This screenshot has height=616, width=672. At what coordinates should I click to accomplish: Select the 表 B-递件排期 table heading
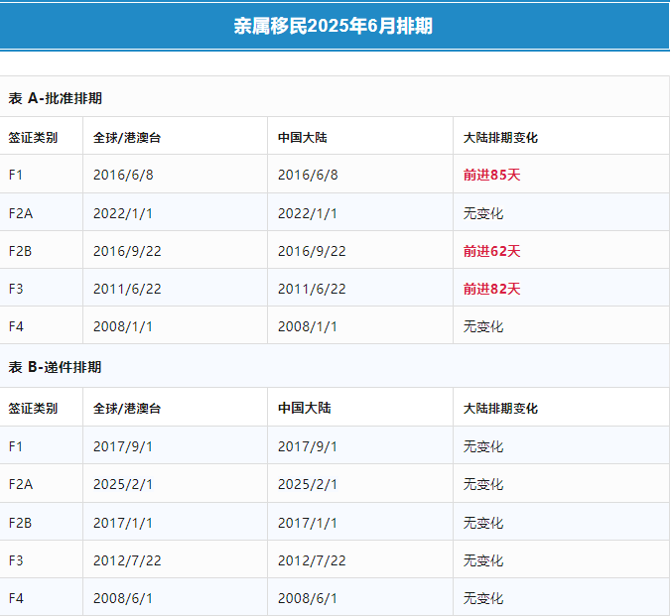[x=56, y=367]
